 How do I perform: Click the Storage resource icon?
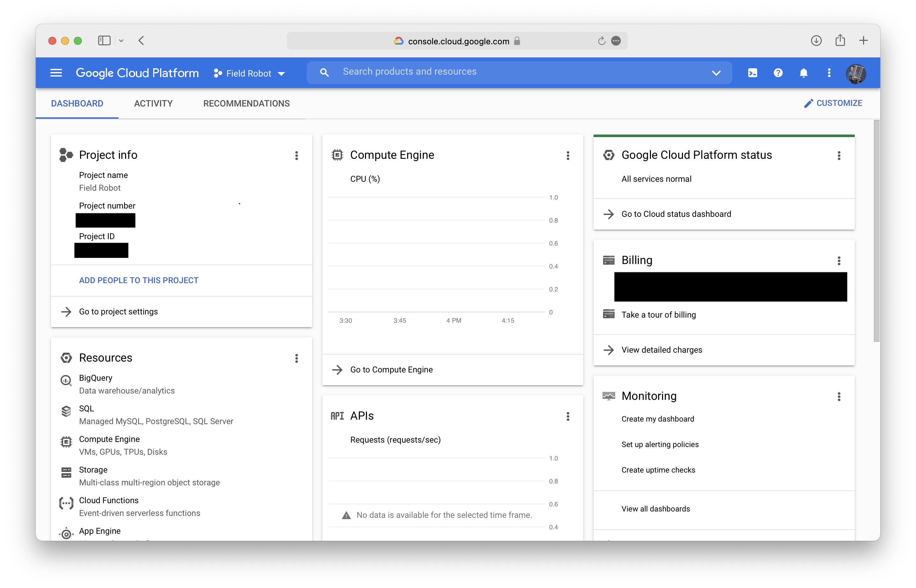click(66, 473)
